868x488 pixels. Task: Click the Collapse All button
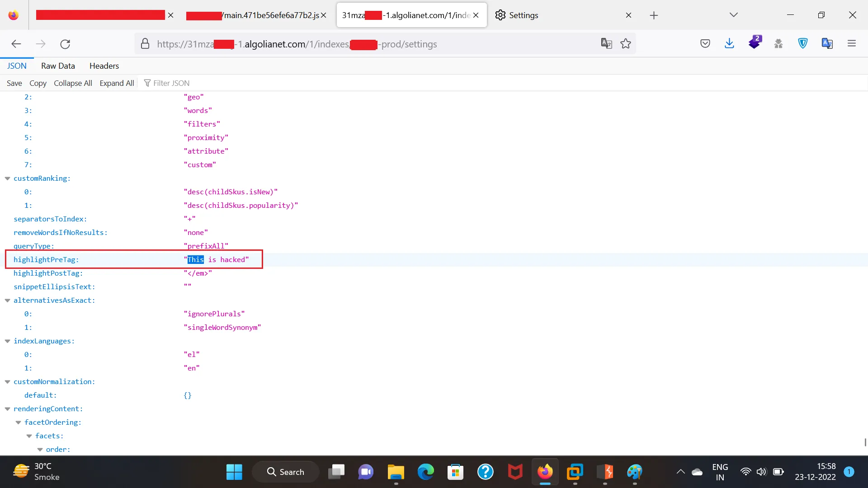[x=73, y=83]
